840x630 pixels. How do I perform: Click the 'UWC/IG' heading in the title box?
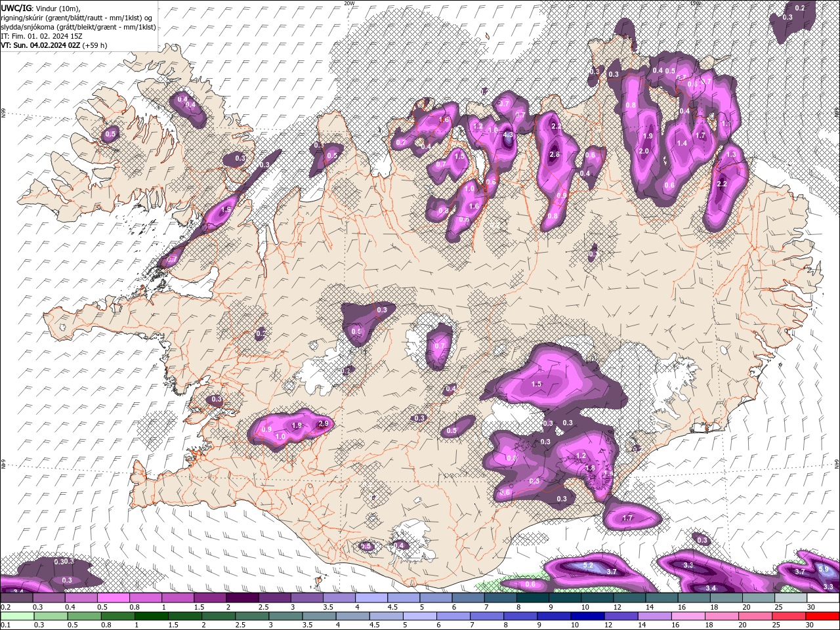click(x=15, y=7)
